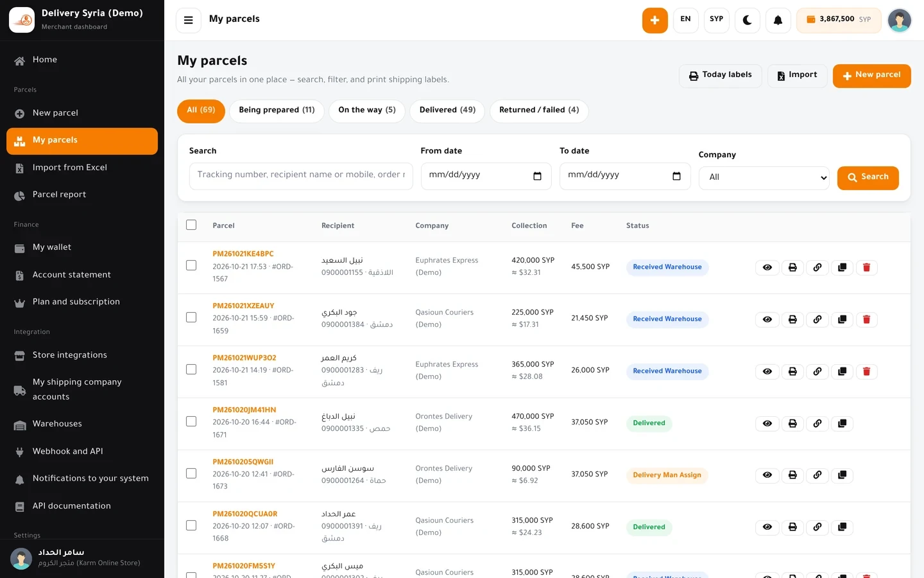Screen dimensions: 924x578
Task: Print label for parcel PM261021WUP3O2
Action: [x=792, y=371]
